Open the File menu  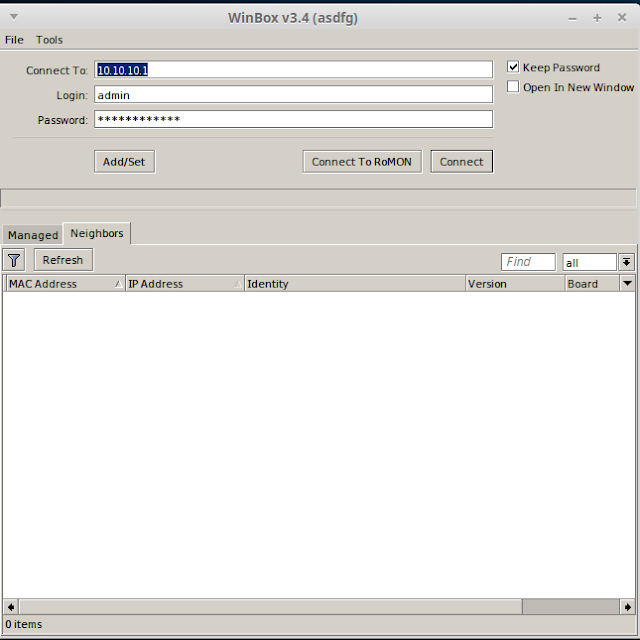tap(14, 40)
